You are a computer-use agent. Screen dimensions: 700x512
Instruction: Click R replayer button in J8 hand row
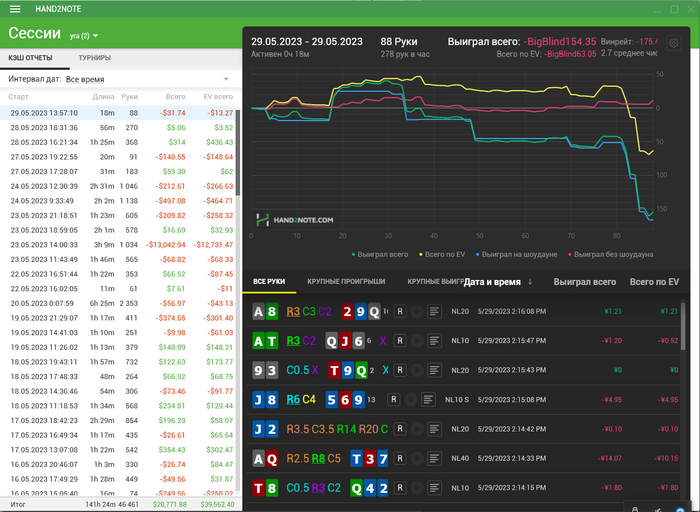tap(394, 400)
